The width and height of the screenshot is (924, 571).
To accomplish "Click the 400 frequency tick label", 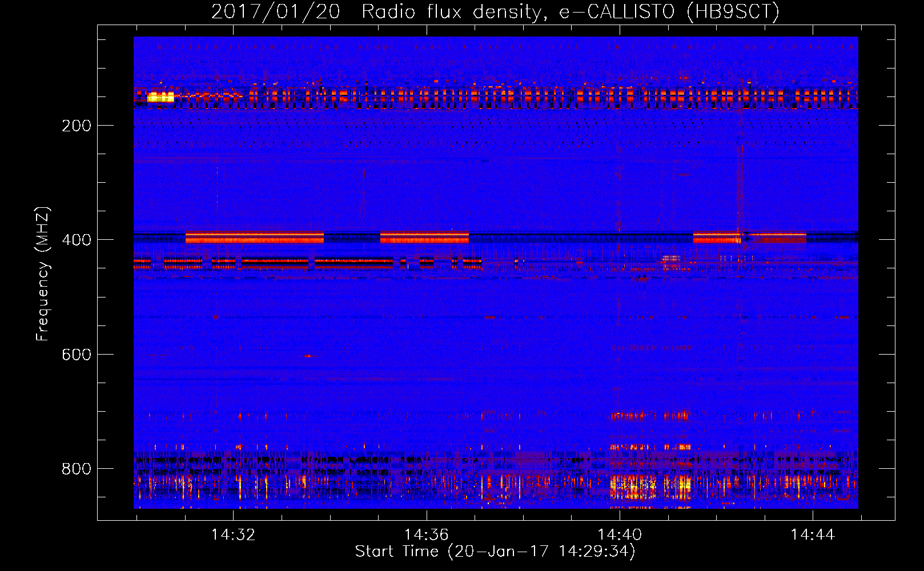I will tap(77, 240).
